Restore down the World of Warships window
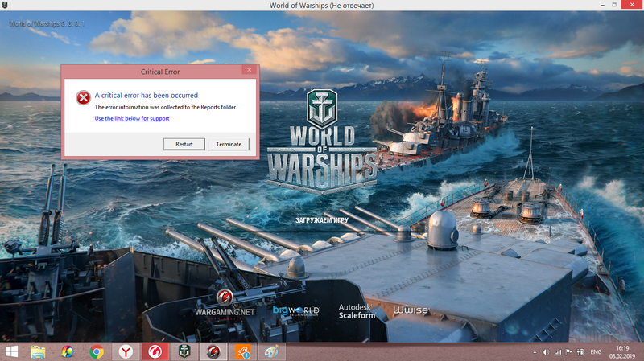Viewport: 644px width, 361px height. (x=614, y=5)
